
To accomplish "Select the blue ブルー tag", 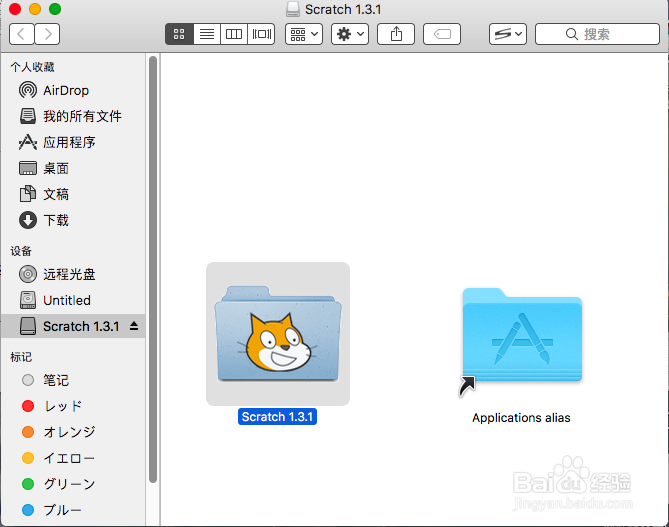I will 73,510.
